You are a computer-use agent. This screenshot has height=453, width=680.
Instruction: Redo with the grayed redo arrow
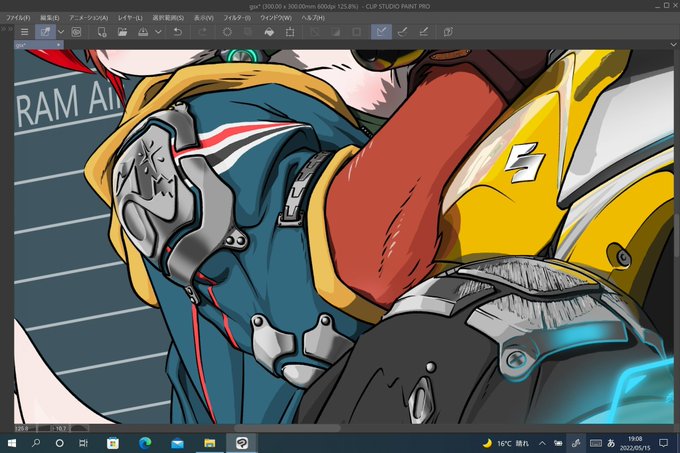click(x=202, y=32)
